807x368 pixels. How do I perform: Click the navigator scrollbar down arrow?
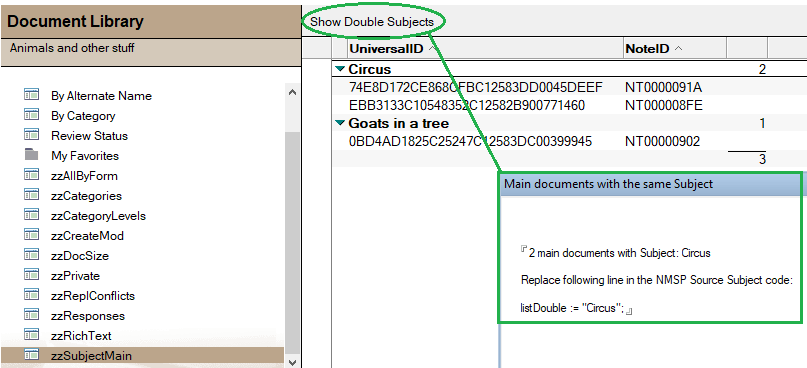click(x=292, y=362)
